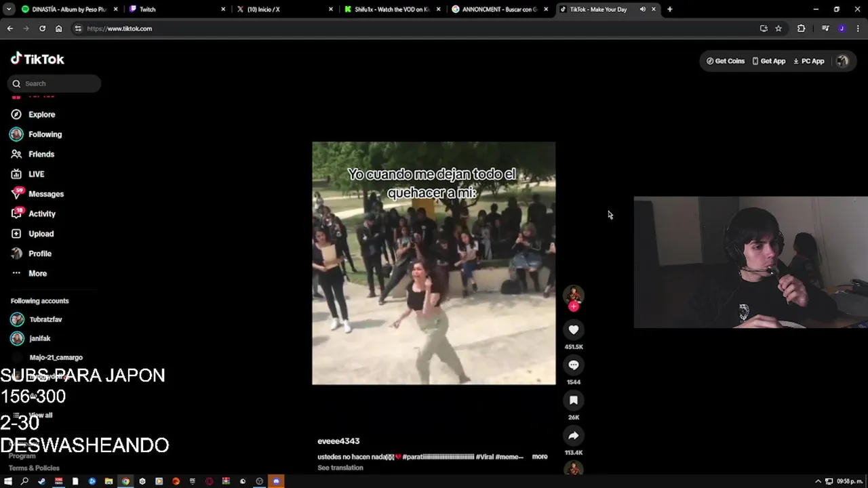Like the video with the heart icon

(x=573, y=329)
